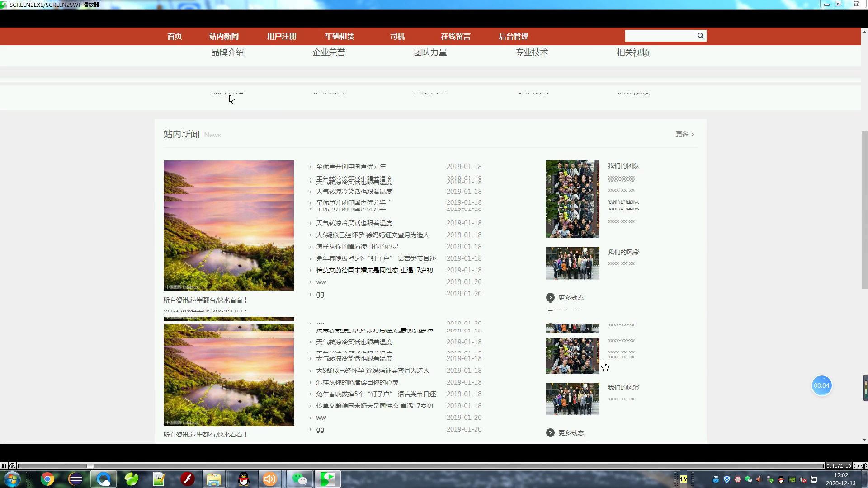Open the 车辆租赁 nav item
This screenshot has width=868, height=488.
click(x=340, y=36)
